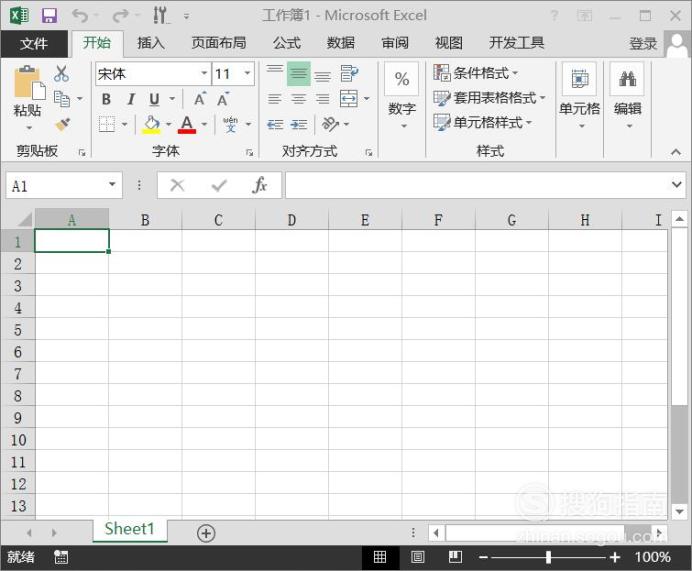The height and width of the screenshot is (571, 692).
Task: Toggle middle vertical alignment
Action: pyautogui.click(x=299, y=74)
